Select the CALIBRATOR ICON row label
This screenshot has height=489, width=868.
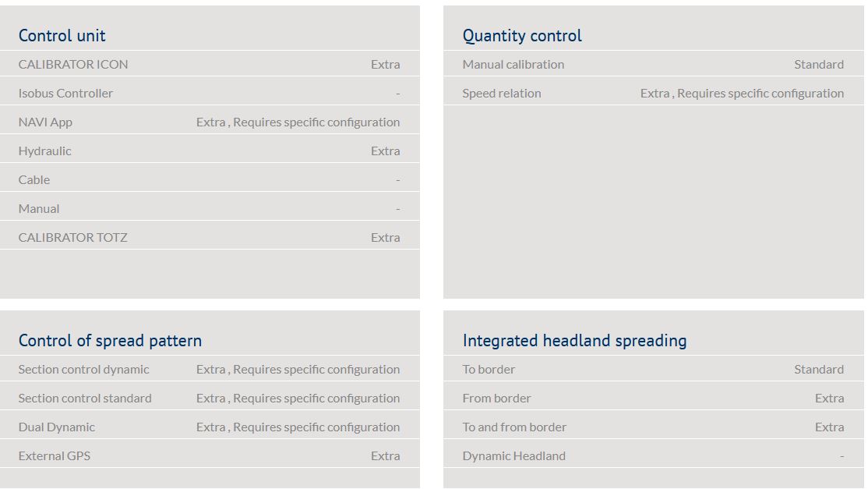[73, 65]
